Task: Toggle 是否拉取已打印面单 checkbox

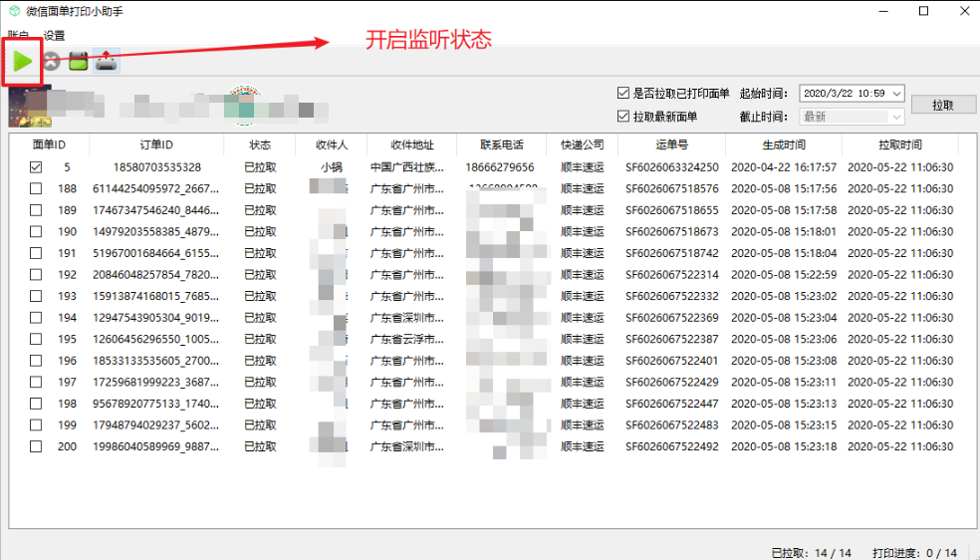Action: [x=623, y=93]
